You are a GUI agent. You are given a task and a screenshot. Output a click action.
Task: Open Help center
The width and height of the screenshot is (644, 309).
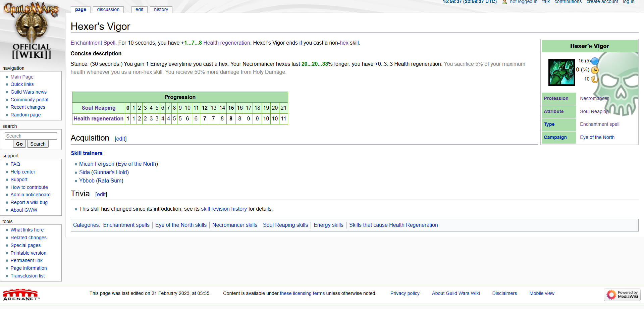click(x=23, y=172)
